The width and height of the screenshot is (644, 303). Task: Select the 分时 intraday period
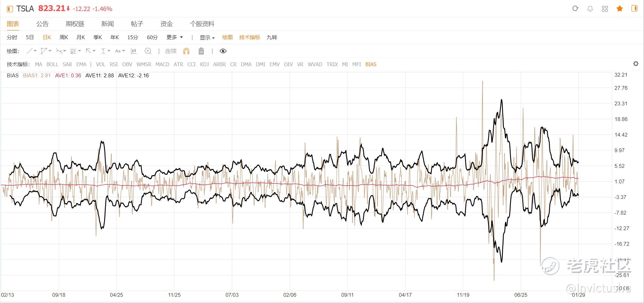[x=12, y=37]
